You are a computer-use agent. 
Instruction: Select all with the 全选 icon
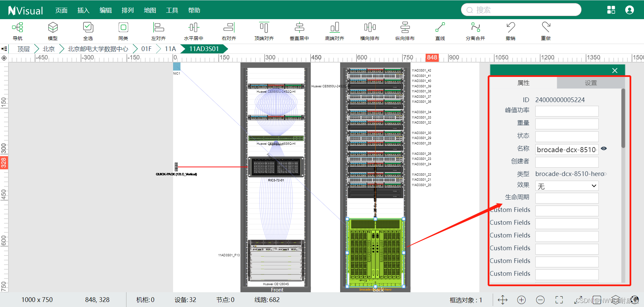click(x=88, y=31)
